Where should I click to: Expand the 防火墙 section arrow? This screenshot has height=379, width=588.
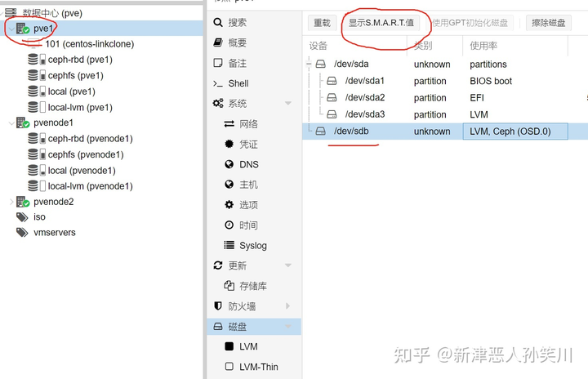[288, 305]
